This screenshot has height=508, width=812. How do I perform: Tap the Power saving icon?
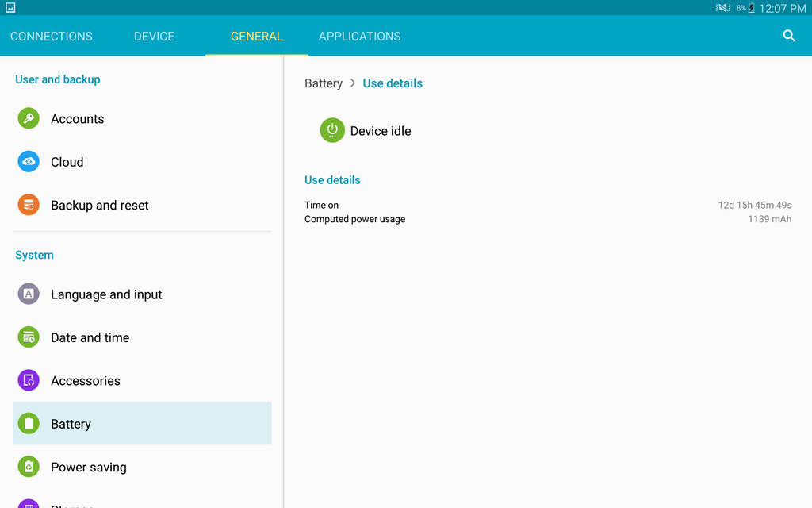pyautogui.click(x=29, y=467)
